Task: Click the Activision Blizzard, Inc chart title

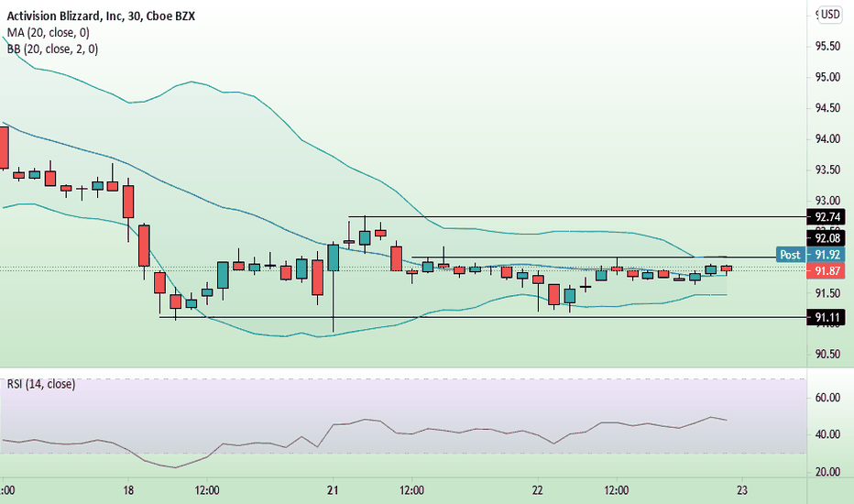Action: click(x=101, y=16)
